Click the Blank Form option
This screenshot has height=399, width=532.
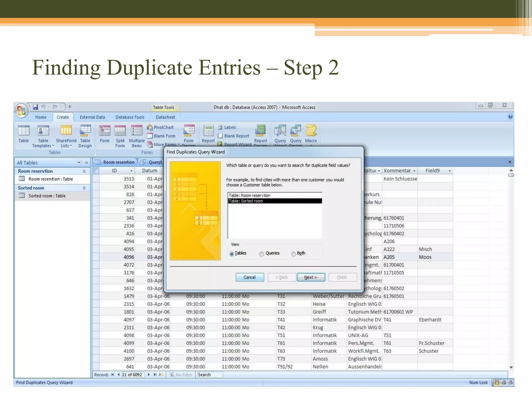point(161,136)
